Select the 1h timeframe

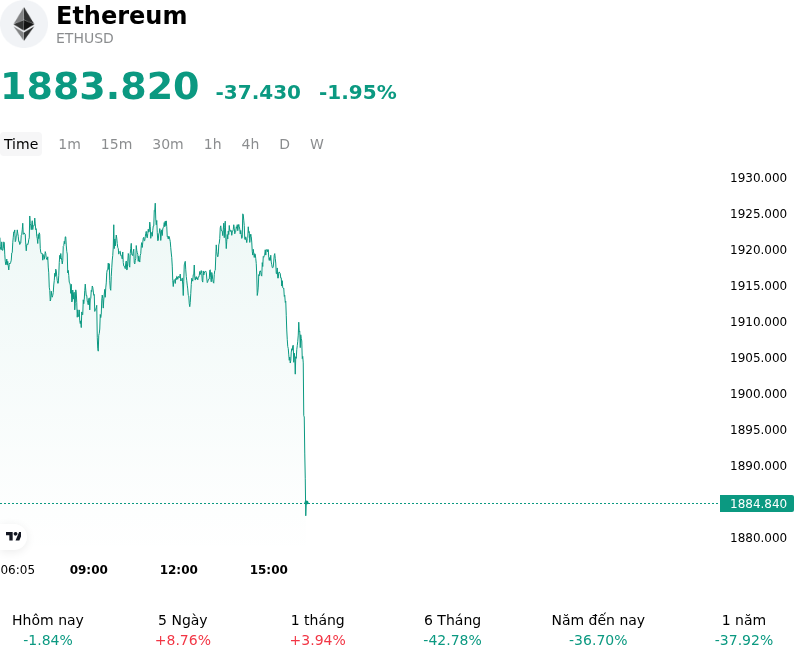click(x=213, y=144)
